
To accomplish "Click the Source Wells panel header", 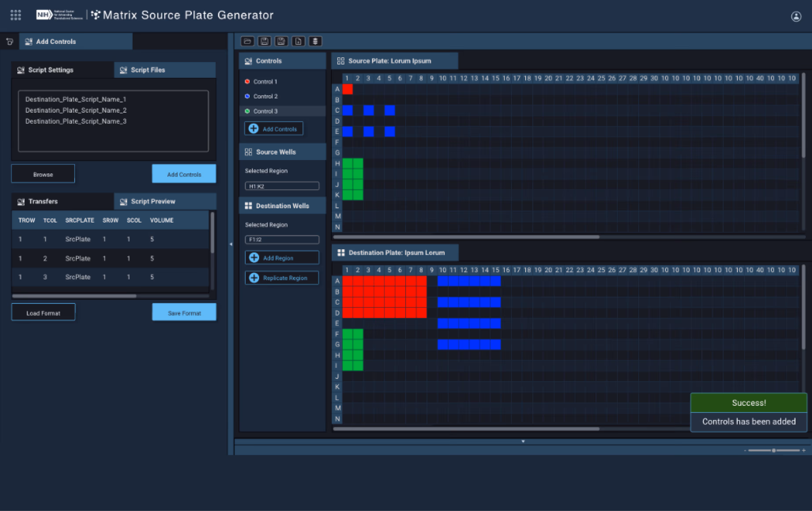I will click(283, 152).
